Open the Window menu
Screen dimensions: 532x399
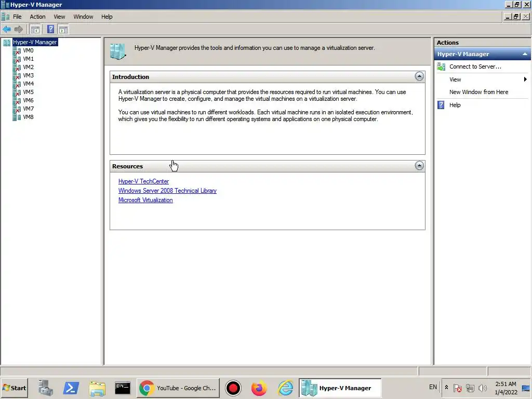(83, 17)
